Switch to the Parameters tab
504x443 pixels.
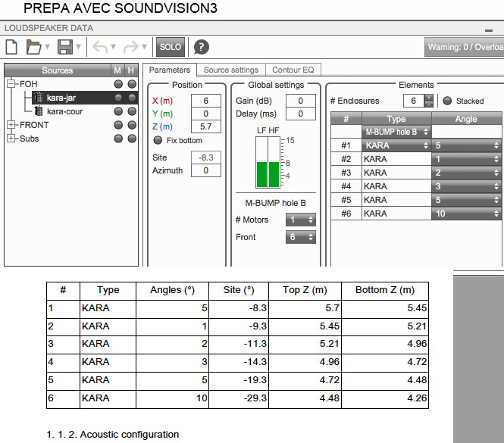click(170, 70)
